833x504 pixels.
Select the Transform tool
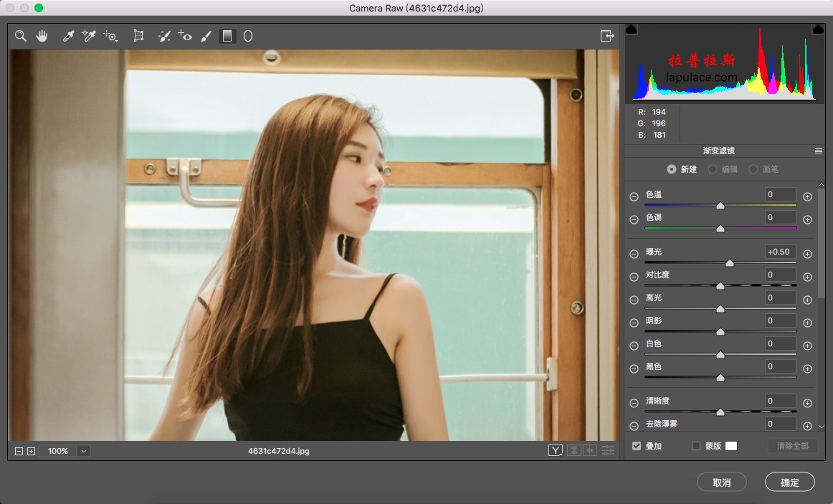pyautogui.click(x=138, y=36)
